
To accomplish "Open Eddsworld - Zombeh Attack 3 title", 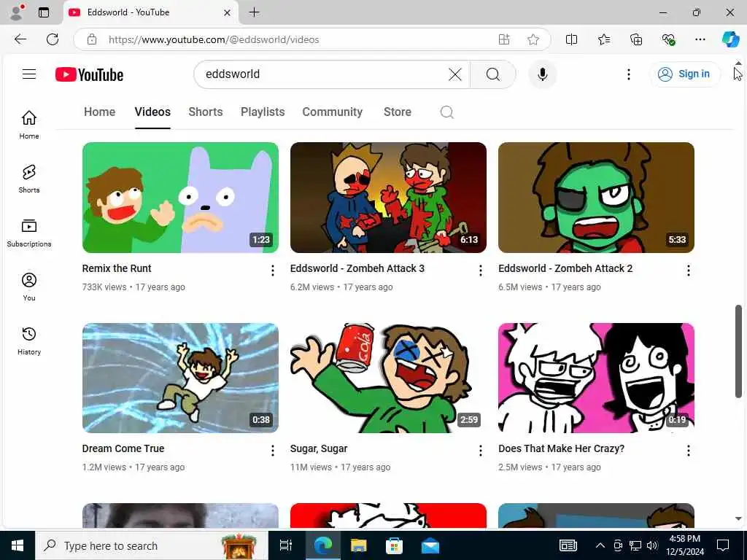I will 357,268.
